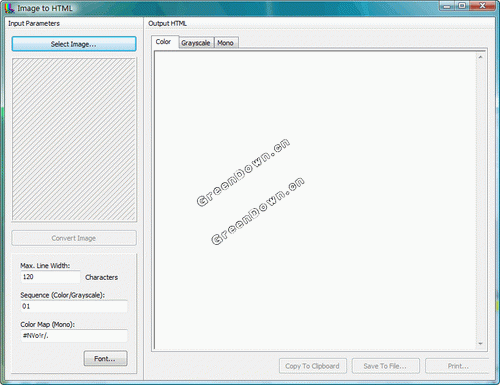Switch to the Grayscale tab

(196, 43)
